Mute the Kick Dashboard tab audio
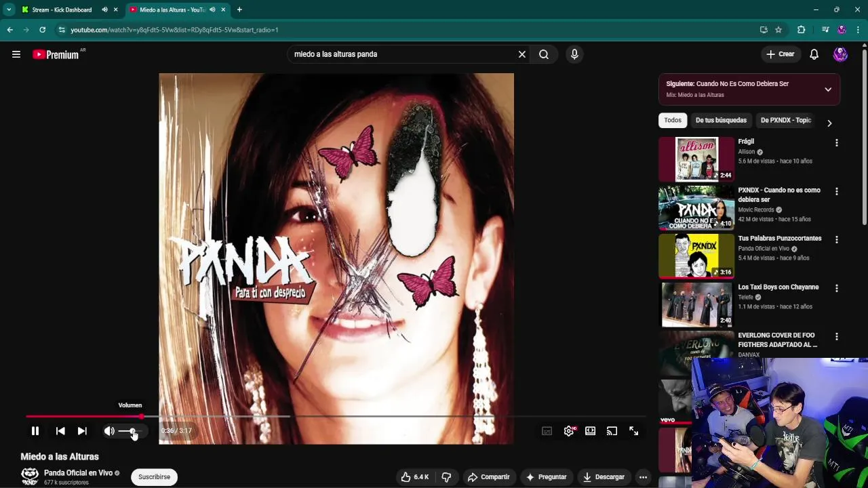 [x=104, y=10]
